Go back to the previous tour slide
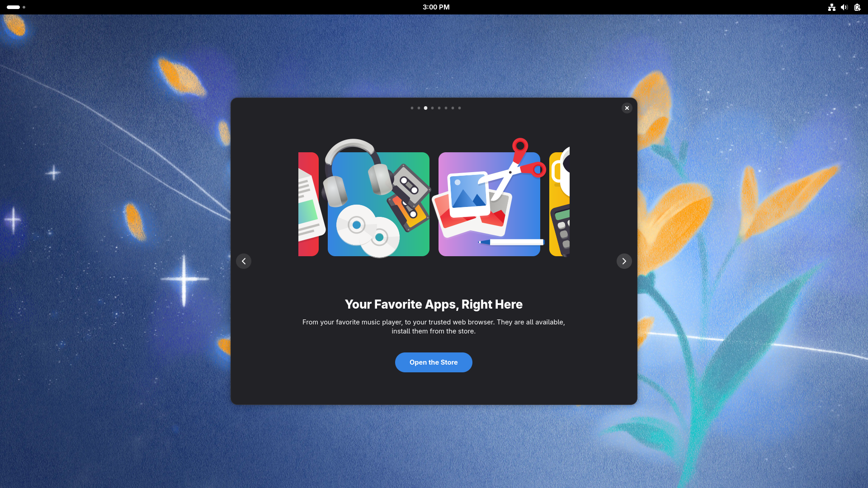 (244, 261)
